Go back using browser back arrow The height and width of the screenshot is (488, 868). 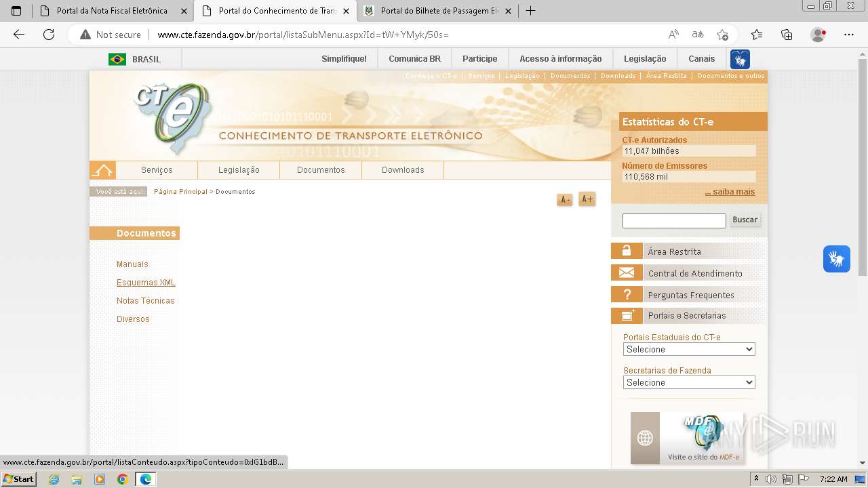coord(19,35)
